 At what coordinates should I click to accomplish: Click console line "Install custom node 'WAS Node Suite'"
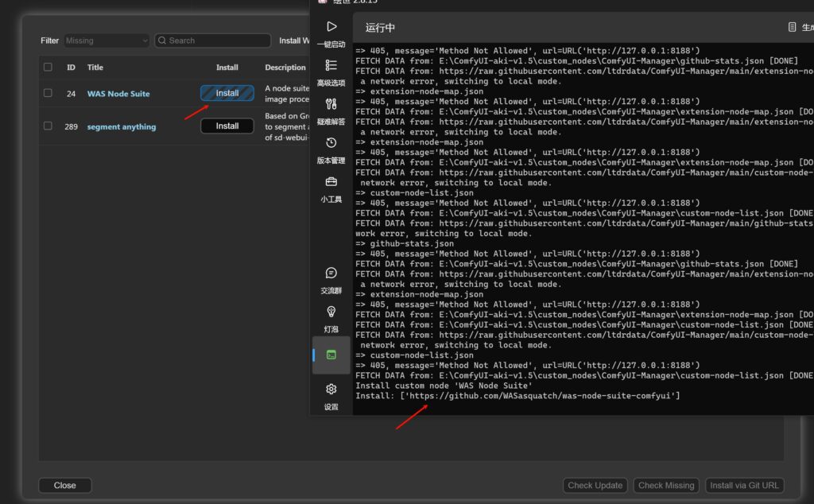point(444,386)
